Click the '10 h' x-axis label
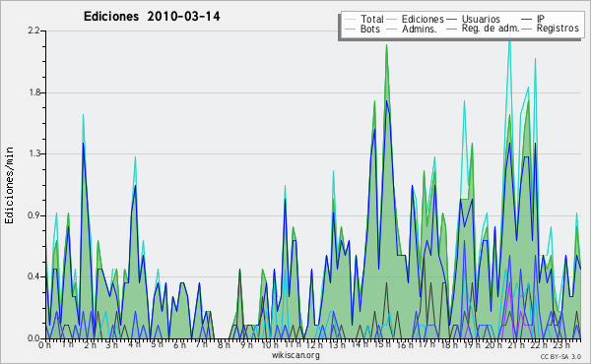The height and width of the screenshot is (364, 591). (270, 345)
